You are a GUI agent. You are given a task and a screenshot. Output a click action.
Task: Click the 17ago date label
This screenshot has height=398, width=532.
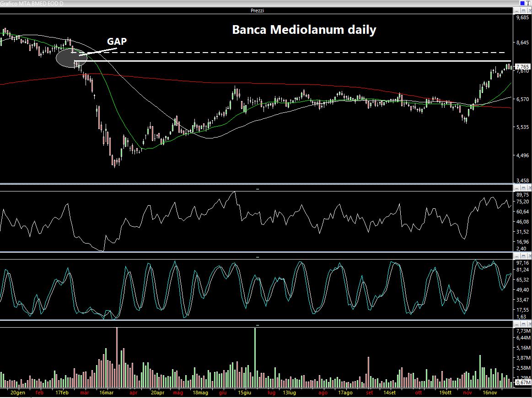coord(345,393)
